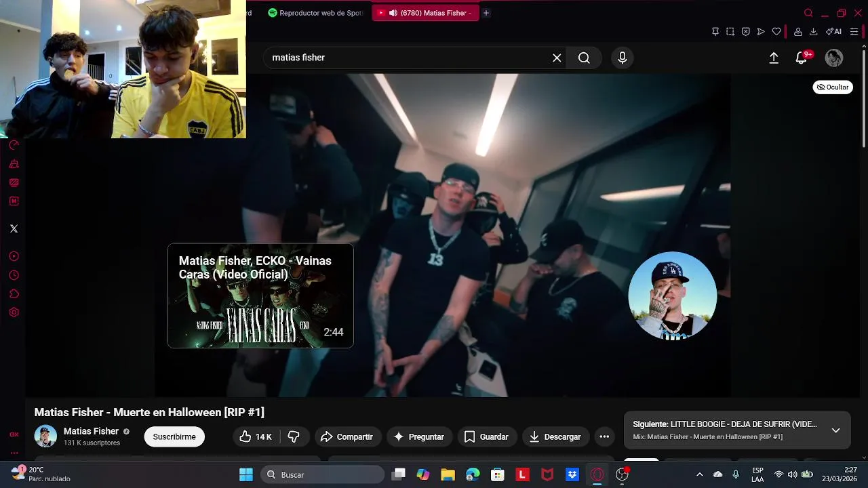Click the circular channel end-screen avatar
868x488 pixels.
tap(673, 296)
